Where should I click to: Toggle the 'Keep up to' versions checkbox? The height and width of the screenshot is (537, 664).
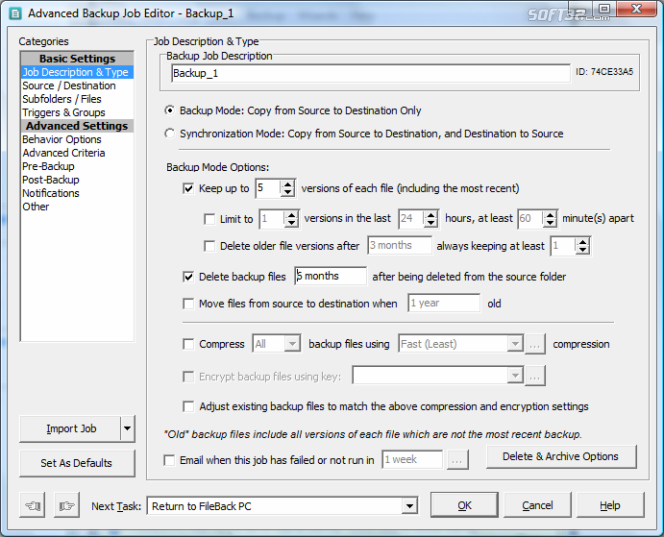click(x=188, y=188)
